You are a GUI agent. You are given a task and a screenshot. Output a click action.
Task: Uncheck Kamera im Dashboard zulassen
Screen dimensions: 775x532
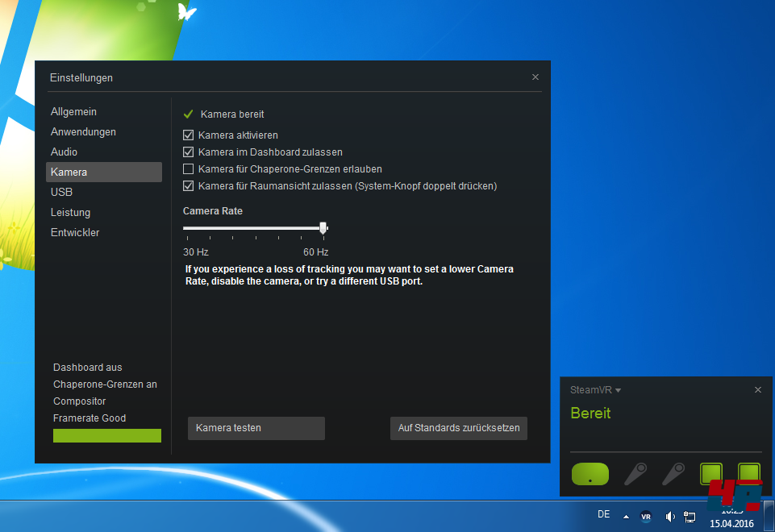pyautogui.click(x=187, y=152)
